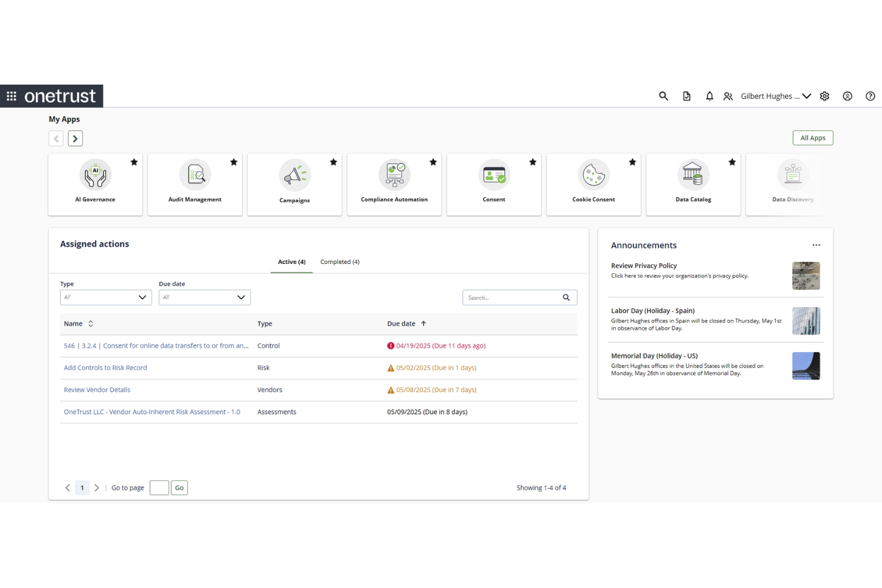Click the Review Privacy Policy announcement thumbnail
The image size is (882, 588).
[806, 276]
